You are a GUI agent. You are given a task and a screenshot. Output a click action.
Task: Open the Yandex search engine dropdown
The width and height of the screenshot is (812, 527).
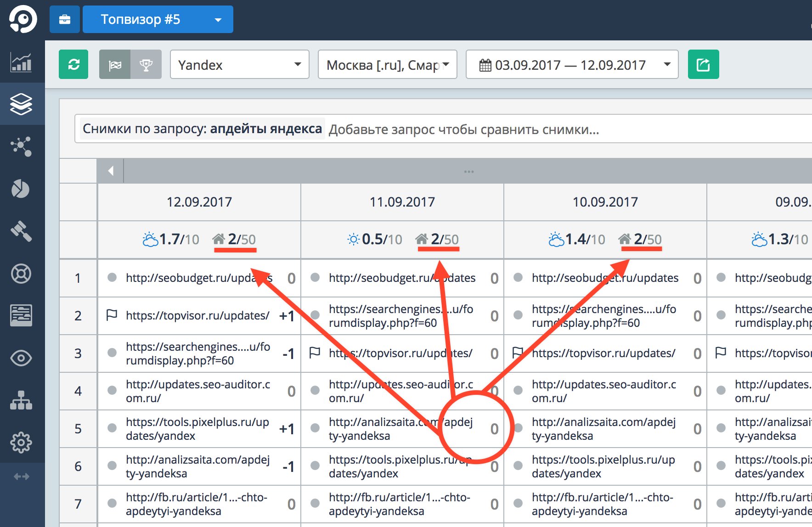tap(239, 64)
